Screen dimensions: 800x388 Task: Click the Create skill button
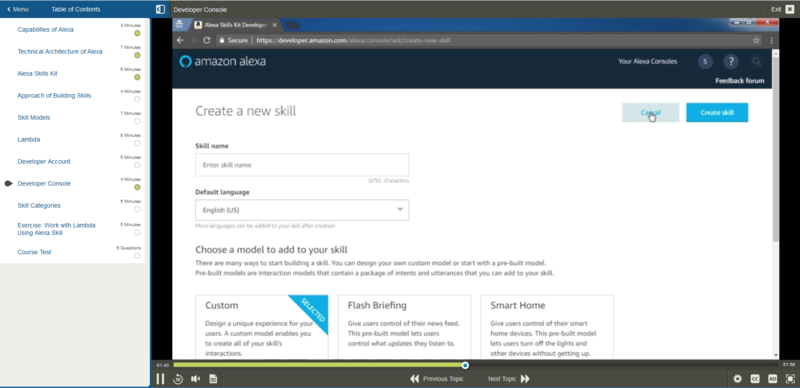coord(717,112)
